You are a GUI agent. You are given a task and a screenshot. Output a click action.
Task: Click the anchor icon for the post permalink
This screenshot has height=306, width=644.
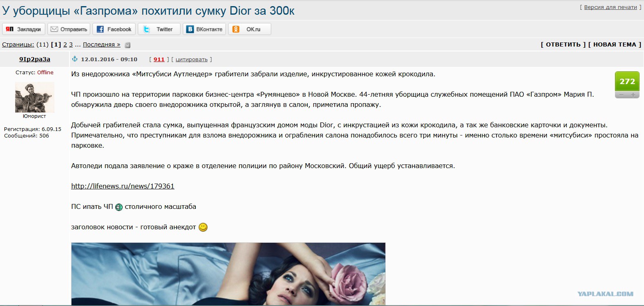coord(75,59)
